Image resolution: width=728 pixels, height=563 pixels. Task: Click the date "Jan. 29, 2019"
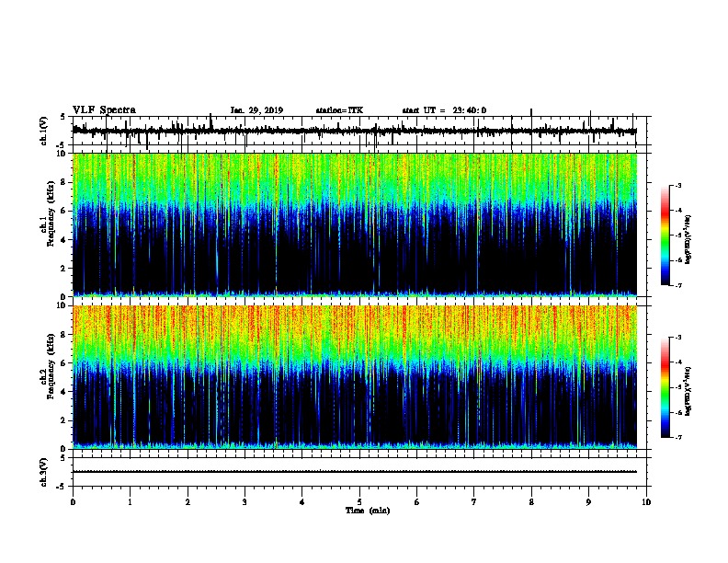[x=256, y=110]
